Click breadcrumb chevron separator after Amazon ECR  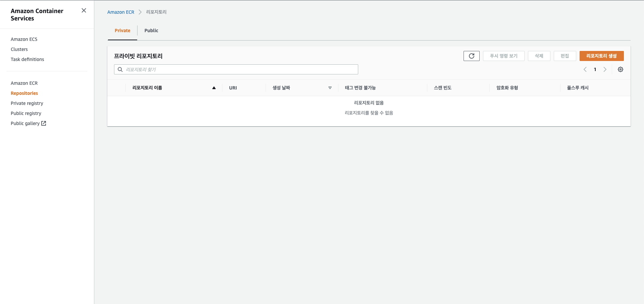(x=140, y=12)
